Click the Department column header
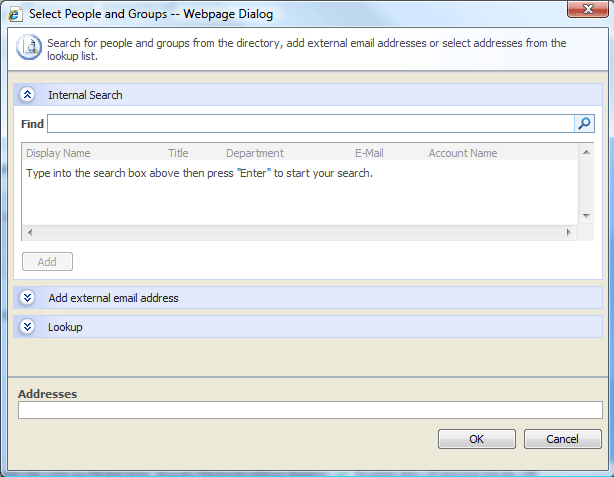 254,153
